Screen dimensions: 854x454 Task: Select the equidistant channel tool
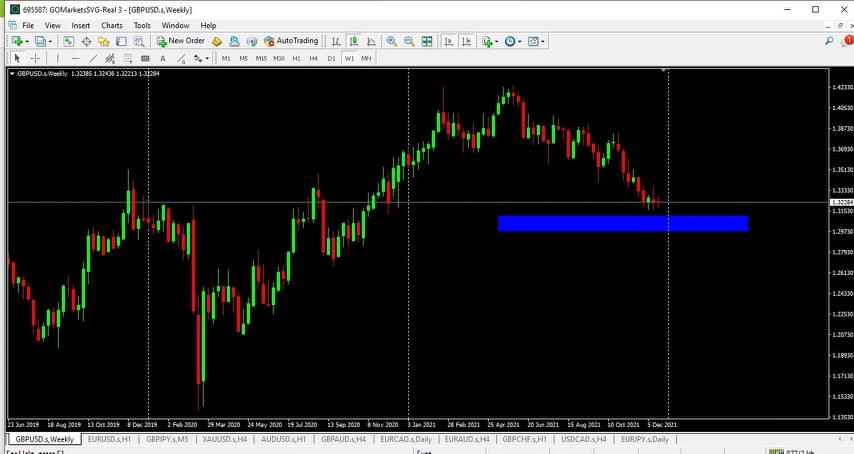click(110, 58)
